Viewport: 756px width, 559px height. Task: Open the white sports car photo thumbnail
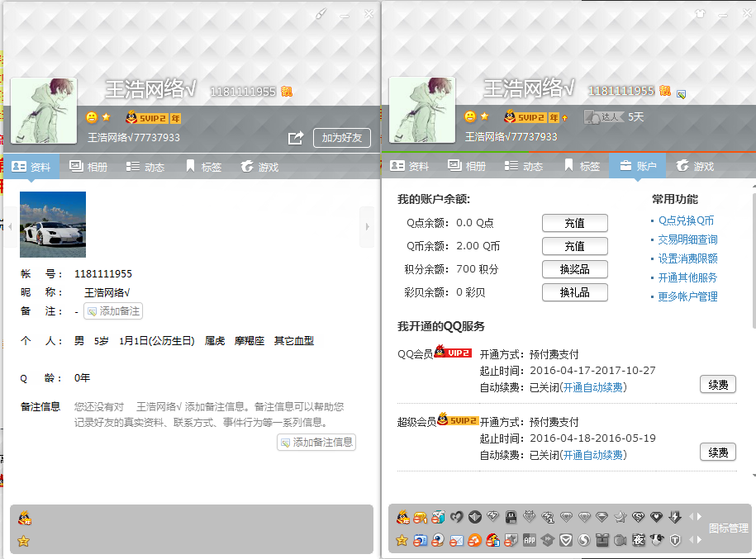(x=53, y=225)
